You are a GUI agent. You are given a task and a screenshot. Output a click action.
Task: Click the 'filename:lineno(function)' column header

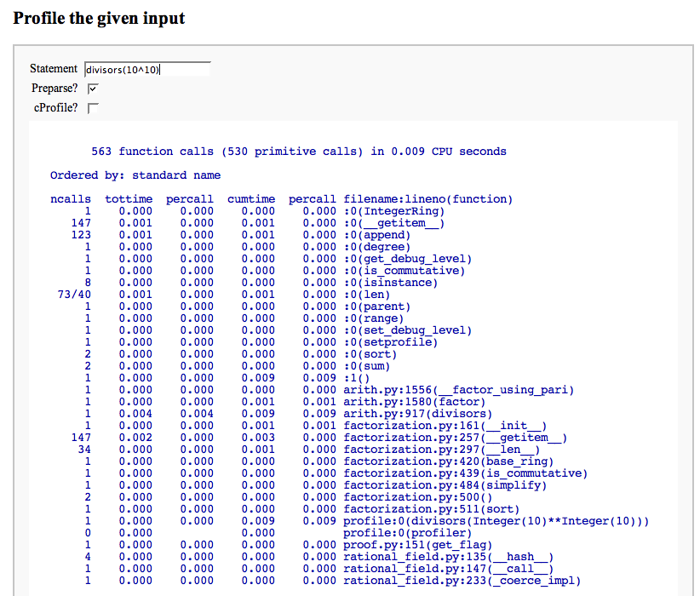[x=427, y=199]
